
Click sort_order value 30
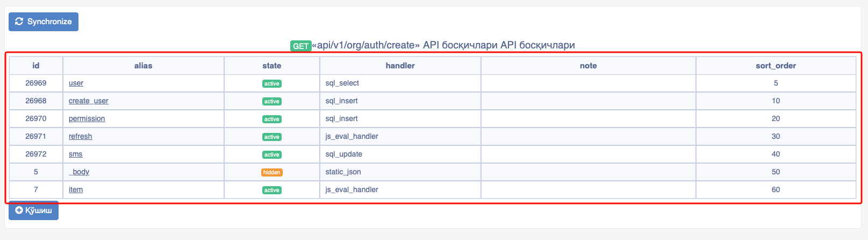coord(776,136)
